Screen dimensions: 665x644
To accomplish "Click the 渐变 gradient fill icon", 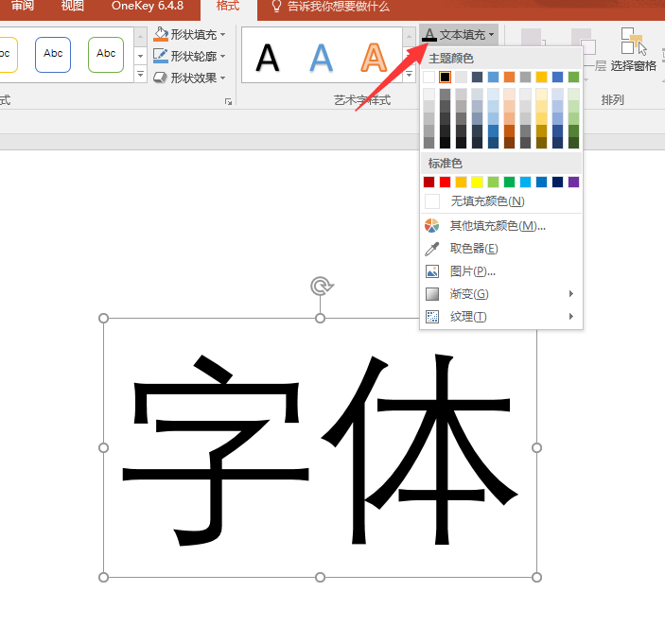I will pyautogui.click(x=431, y=294).
